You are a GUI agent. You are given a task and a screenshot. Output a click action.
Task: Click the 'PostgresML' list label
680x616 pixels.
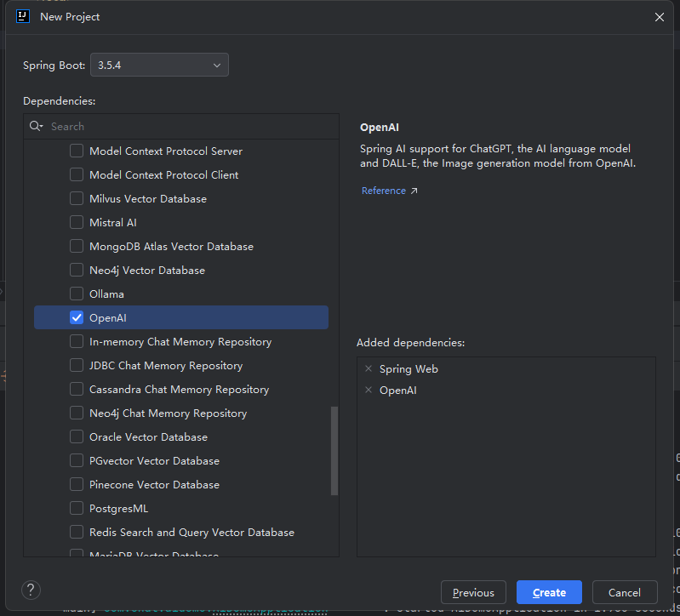[x=118, y=509]
